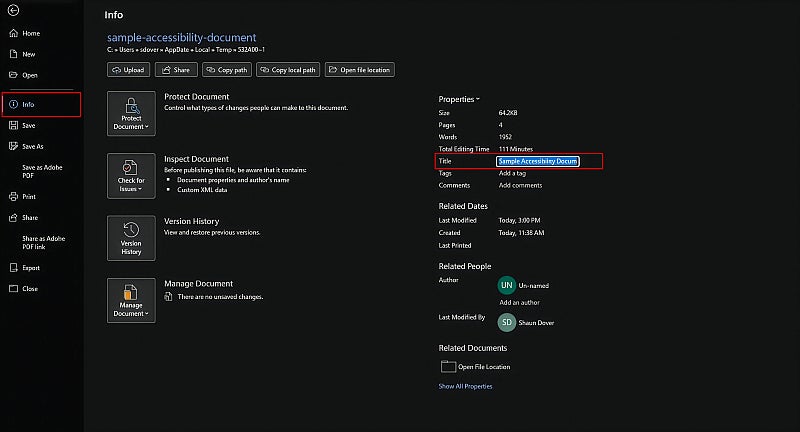Select the Info tab
The image size is (800, 432).
click(41, 104)
